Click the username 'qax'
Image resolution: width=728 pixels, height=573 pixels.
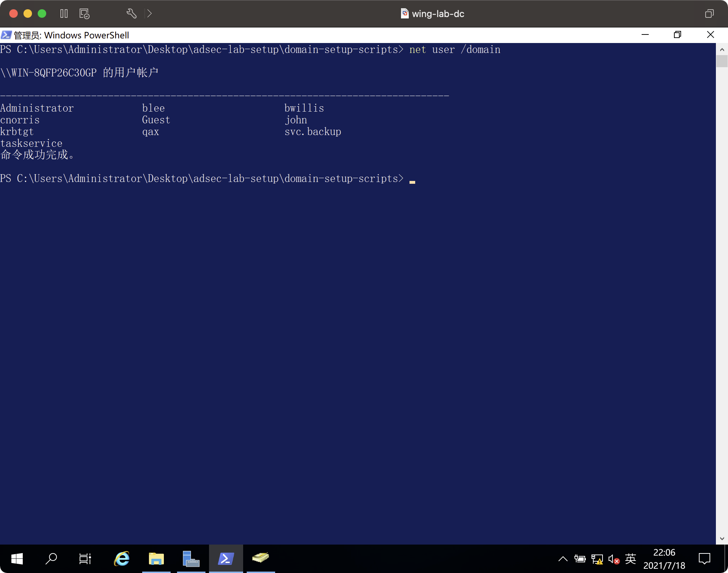(x=150, y=132)
